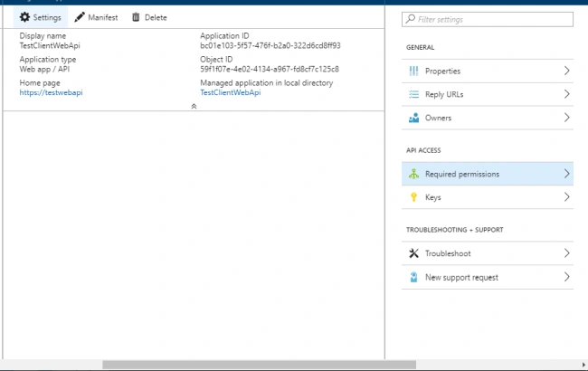Viewport: 588px width, 371px height.
Task: Open the Troubleshoot label
Action: coord(448,253)
